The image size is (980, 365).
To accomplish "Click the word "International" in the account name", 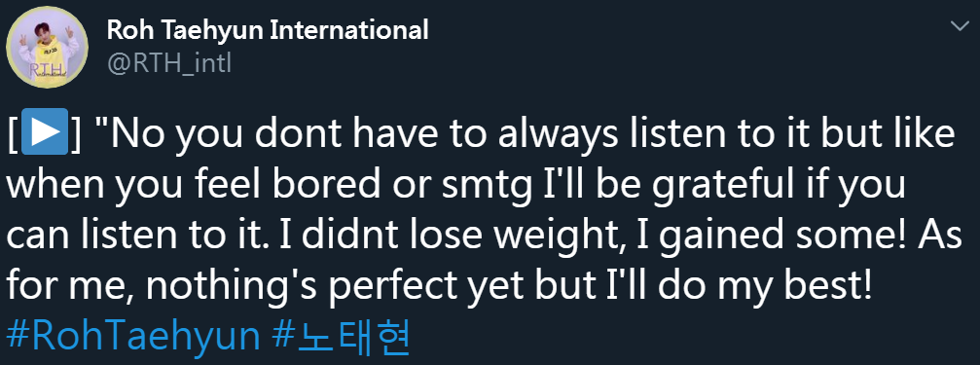I will (x=349, y=29).
